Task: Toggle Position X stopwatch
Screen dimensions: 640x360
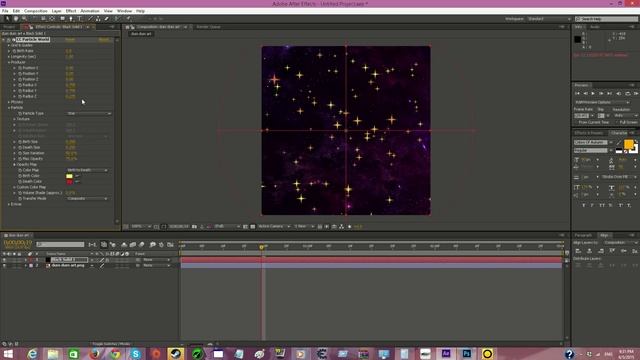Action: pyautogui.click(x=20, y=68)
